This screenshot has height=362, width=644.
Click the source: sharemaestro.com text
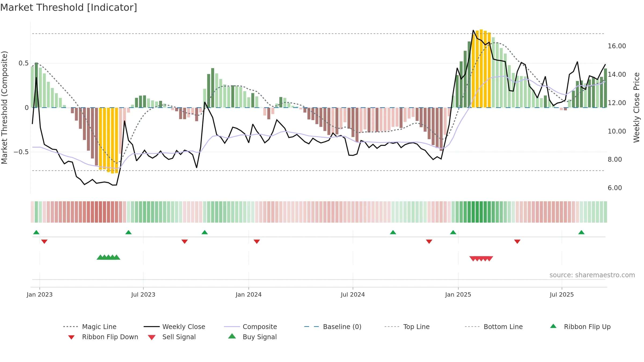592,275
